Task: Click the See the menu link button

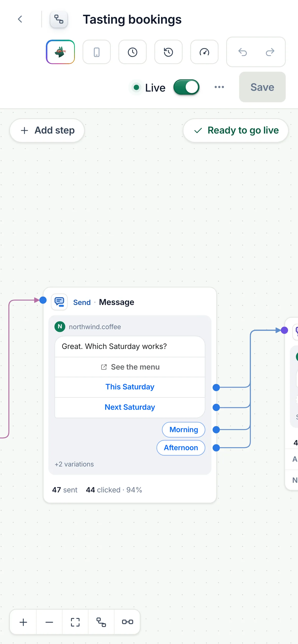Action: click(130, 367)
